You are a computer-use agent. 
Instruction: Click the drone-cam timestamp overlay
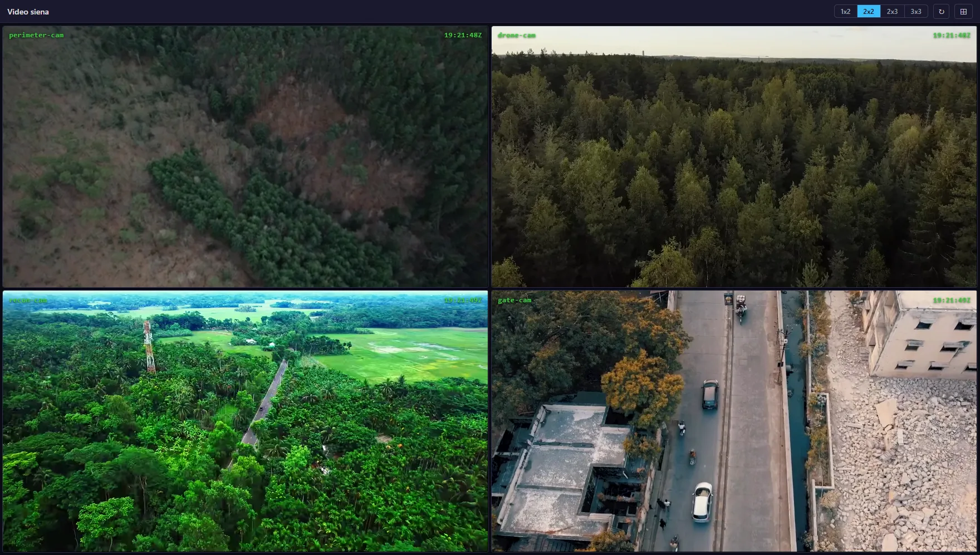pyautogui.click(x=952, y=35)
